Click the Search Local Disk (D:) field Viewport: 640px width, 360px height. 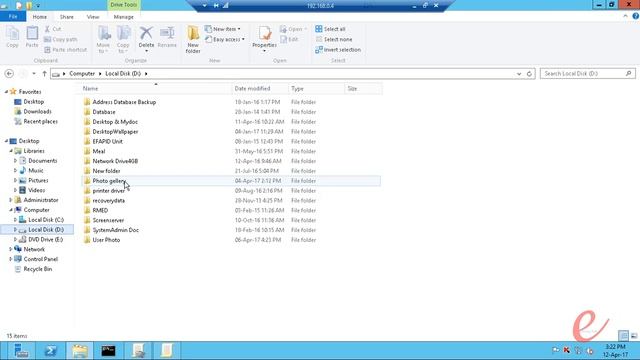click(x=588, y=73)
